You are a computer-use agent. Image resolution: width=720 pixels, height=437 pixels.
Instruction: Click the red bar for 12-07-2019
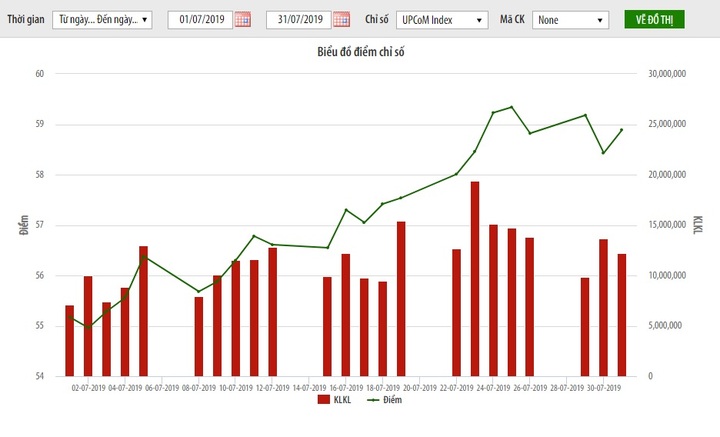click(x=272, y=311)
